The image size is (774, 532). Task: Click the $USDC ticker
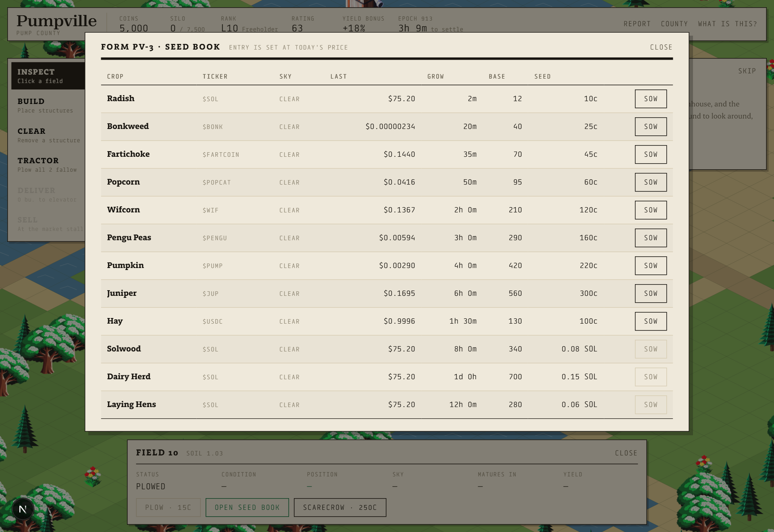click(212, 322)
